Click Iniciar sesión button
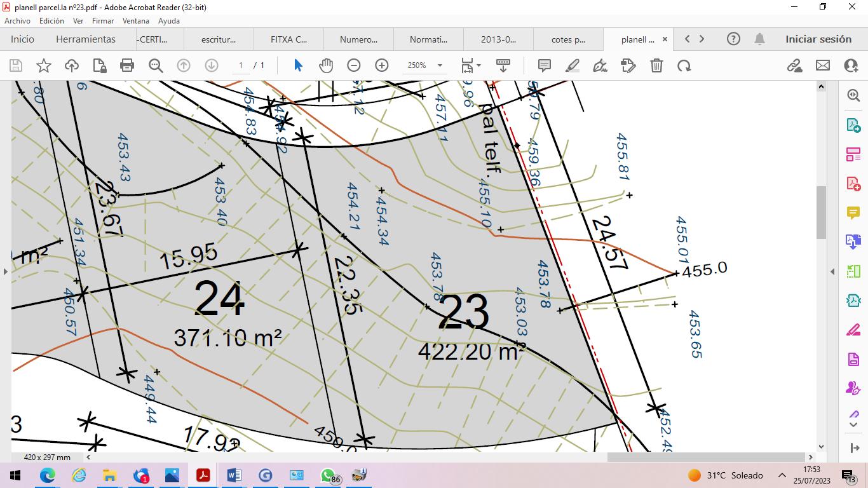This screenshot has width=868, height=488. (x=818, y=39)
